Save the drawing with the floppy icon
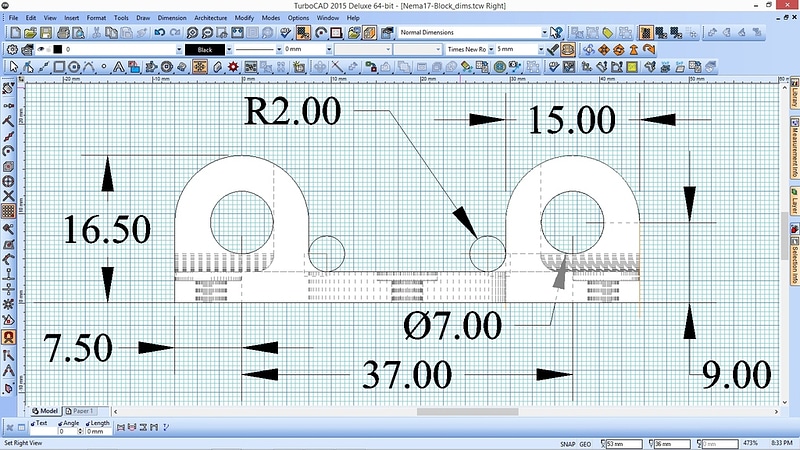The image size is (800, 450). pos(46,33)
